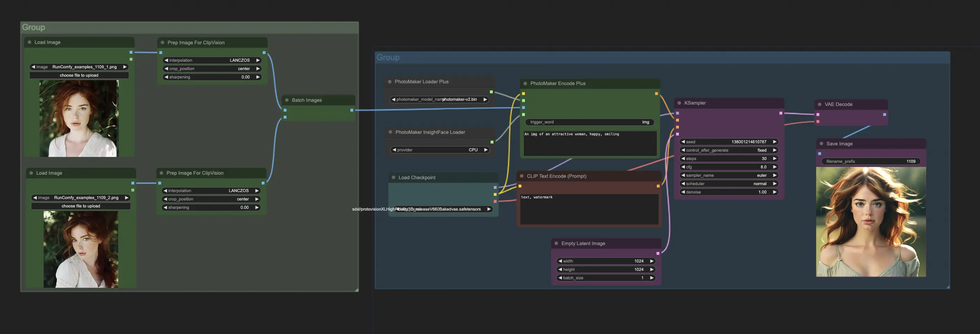Click the filename_prefix 1109 field

tap(870, 161)
